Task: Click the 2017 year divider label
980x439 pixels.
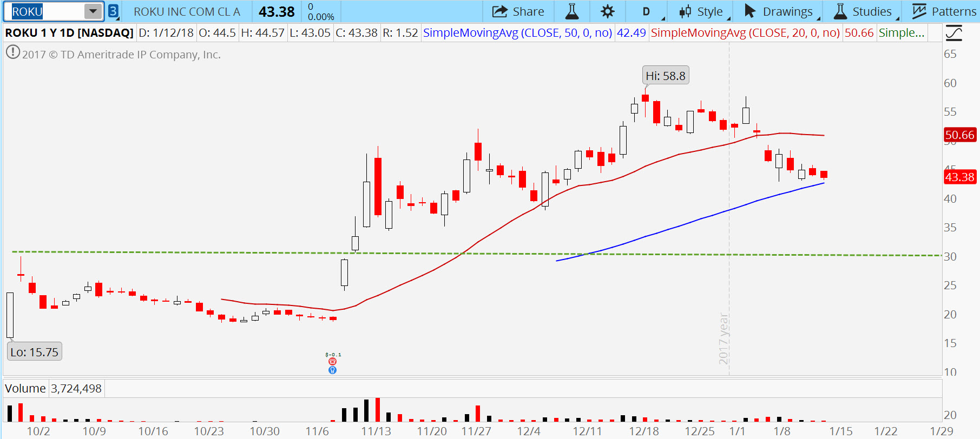Action: (x=724, y=339)
